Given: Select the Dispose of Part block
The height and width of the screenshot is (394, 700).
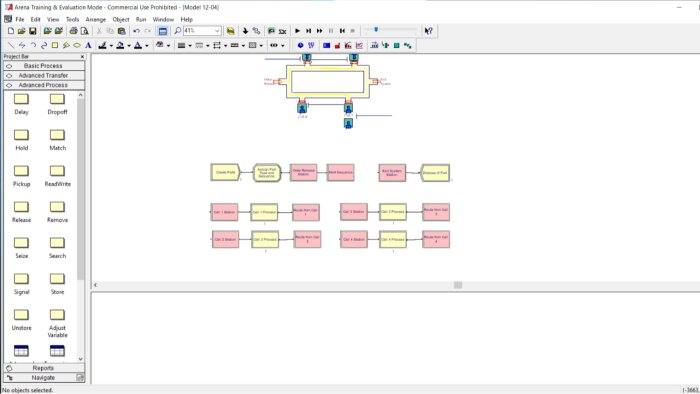Looking at the screenshot, I should coord(435,173).
